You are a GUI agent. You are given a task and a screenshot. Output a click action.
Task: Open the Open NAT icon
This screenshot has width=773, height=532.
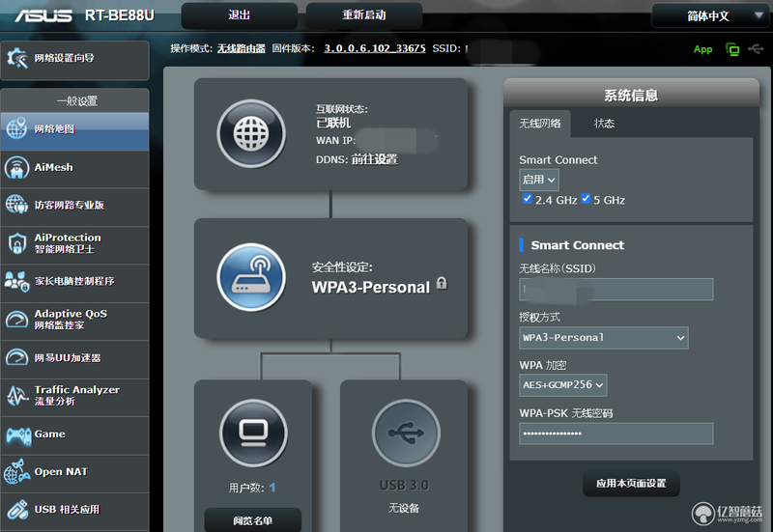[16, 472]
